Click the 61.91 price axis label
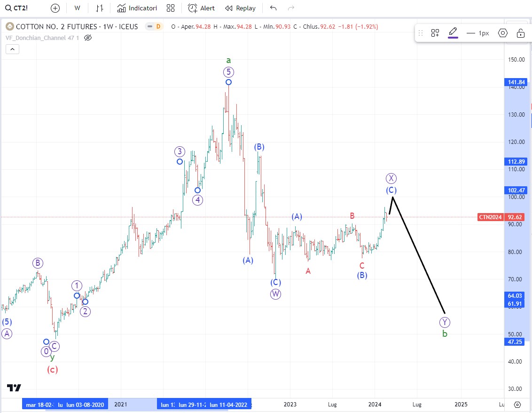This screenshot has height=413, width=532. tap(515, 304)
